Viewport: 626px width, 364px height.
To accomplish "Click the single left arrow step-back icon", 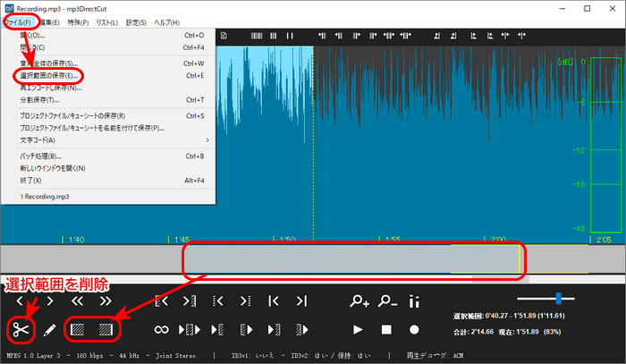I will [20, 301].
